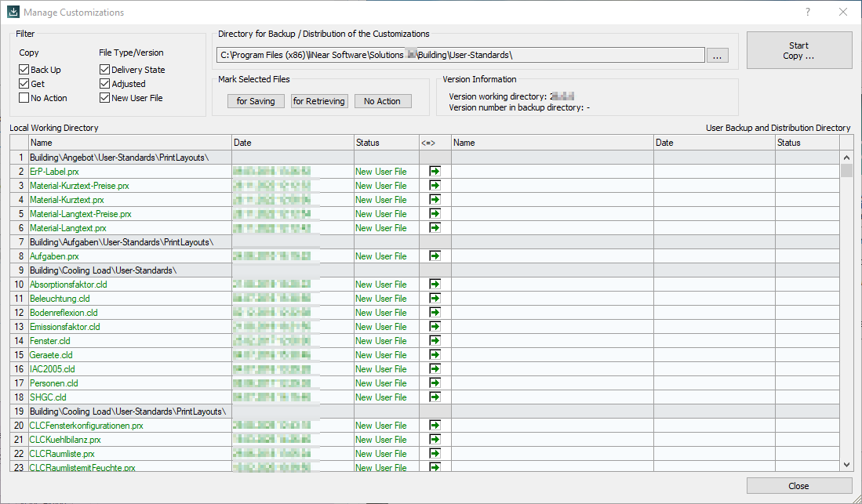The height and width of the screenshot is (504, 862).
Task: Mark selected files for Retrieving
Action: click(319, 101)
